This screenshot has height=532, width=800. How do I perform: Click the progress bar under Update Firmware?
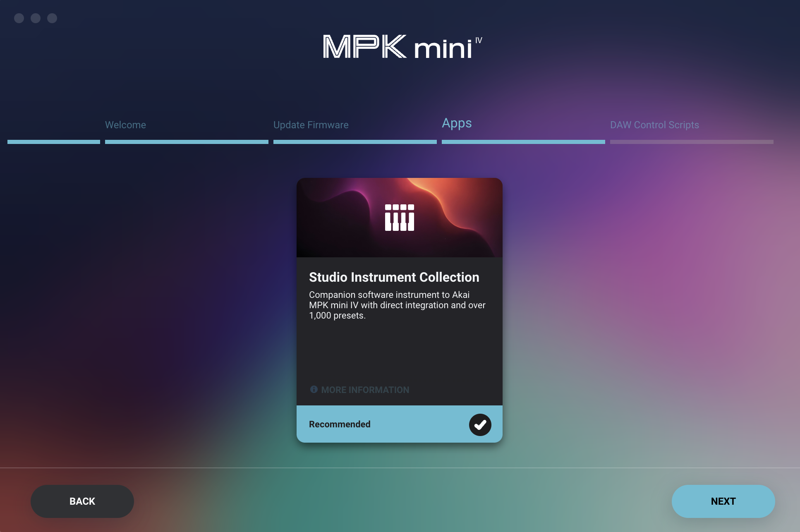(354, 142)
